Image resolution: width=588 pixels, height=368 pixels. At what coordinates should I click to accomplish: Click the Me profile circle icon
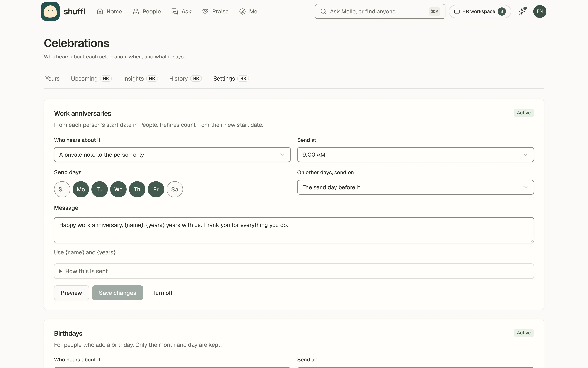pos(243,11)
